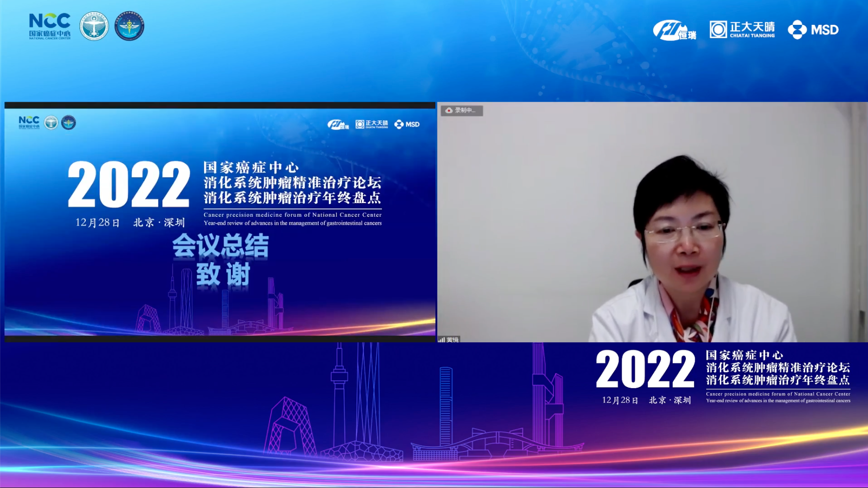Click the small Chiatai Tianqing logo inside slide
The image size is (868, 488).
(372, 124)
